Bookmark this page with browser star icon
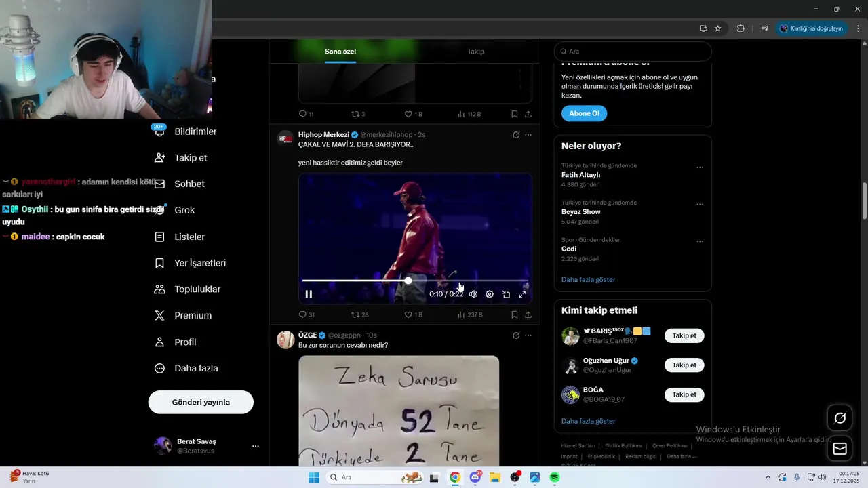 pos(718,28)
